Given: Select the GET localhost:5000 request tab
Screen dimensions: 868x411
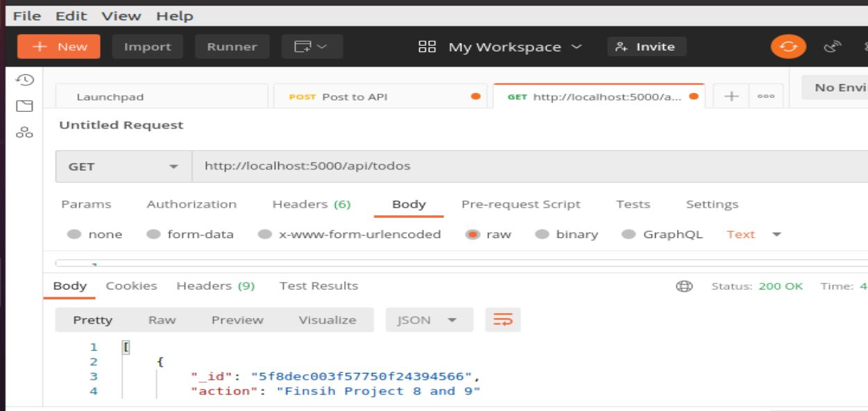Looking at the screenshot, I should [599, 97].
